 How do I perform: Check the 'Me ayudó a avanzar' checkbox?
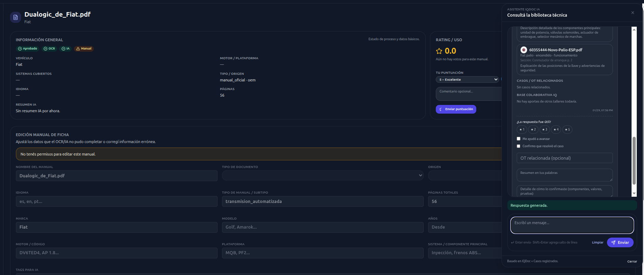[x=518, y=139]
